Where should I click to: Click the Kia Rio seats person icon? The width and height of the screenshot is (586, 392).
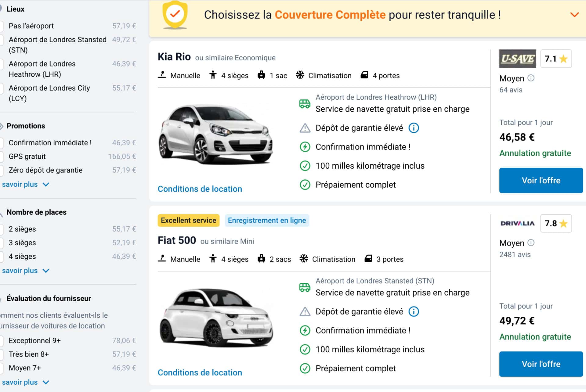(x=213, y=75)
